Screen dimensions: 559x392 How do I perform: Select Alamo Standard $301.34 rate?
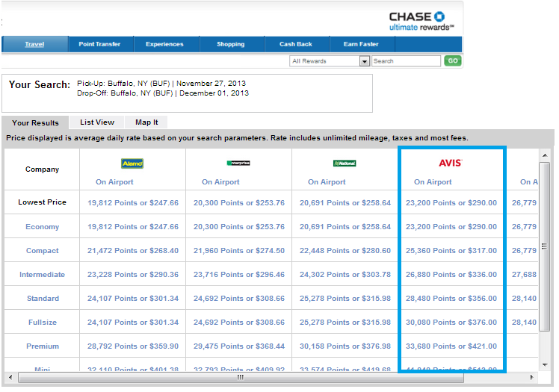133,299
